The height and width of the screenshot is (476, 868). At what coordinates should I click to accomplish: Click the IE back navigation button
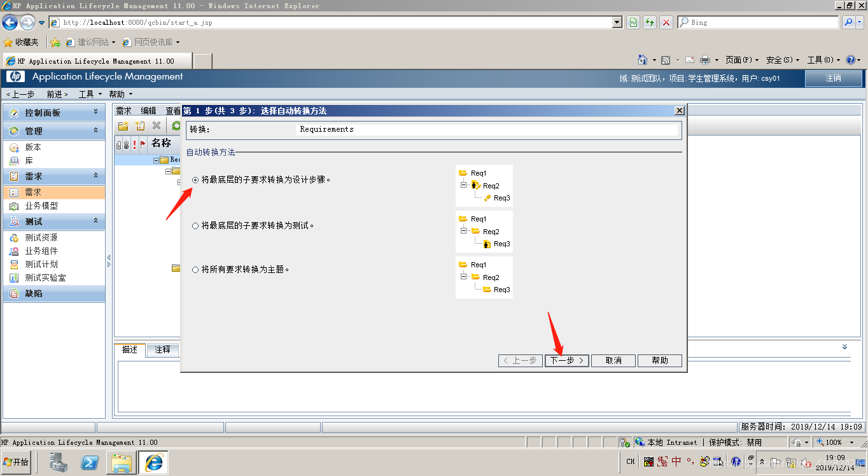(x=10, y=22)
